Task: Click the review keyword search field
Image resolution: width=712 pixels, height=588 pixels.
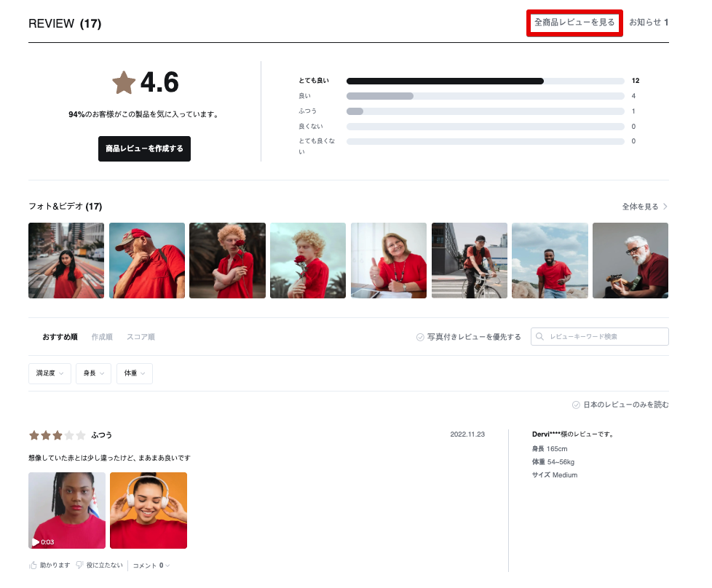Action: [x=606, y=337]
